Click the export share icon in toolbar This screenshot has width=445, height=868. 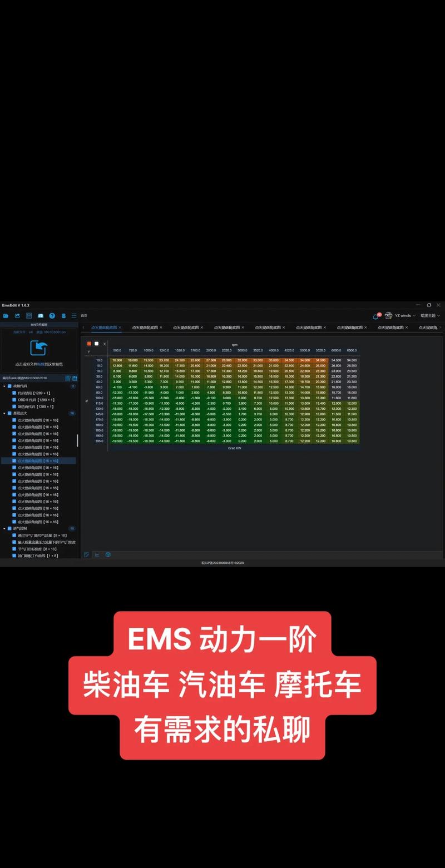tap(17, 316)
